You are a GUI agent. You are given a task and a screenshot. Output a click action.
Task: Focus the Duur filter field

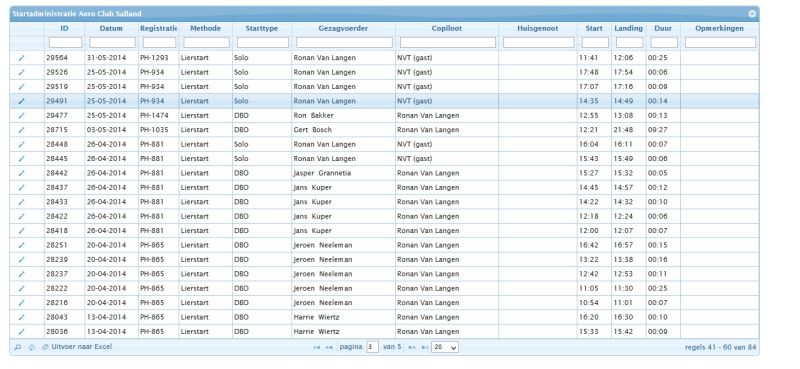[664, 42]
